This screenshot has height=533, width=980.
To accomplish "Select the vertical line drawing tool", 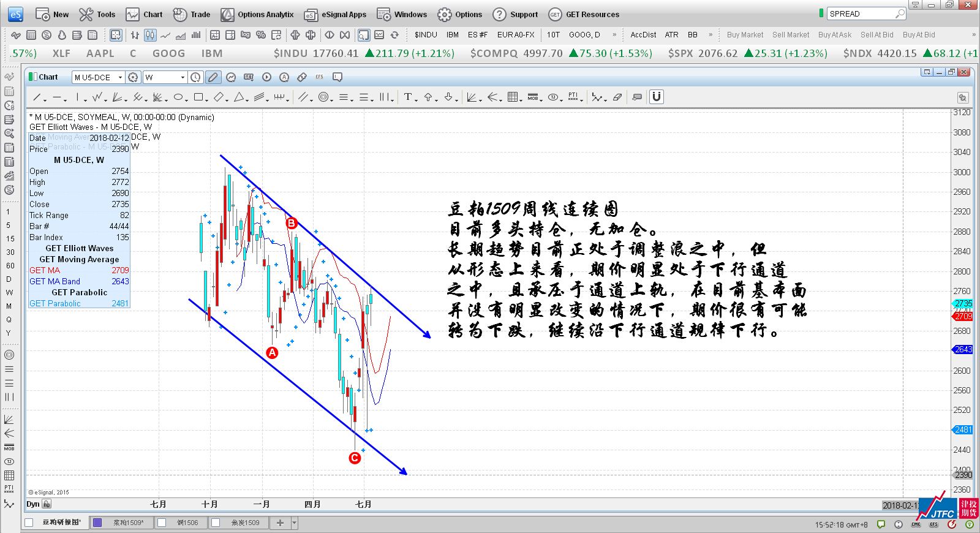I will tap(77, 97).
